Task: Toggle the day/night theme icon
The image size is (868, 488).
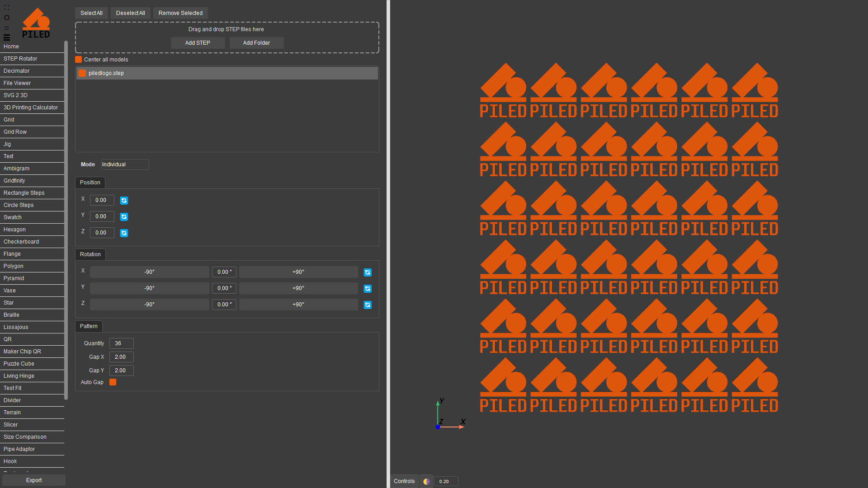Action: [426, 481]
